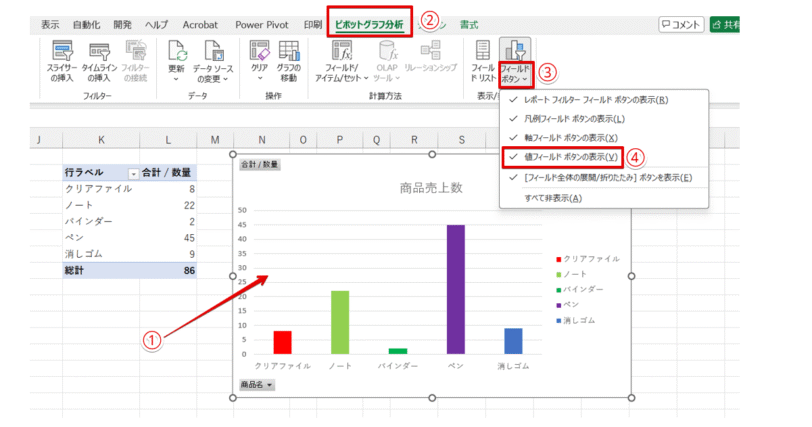Open the Acrobat tab
The height and width of the screenshot is (427, 812).
200,25
